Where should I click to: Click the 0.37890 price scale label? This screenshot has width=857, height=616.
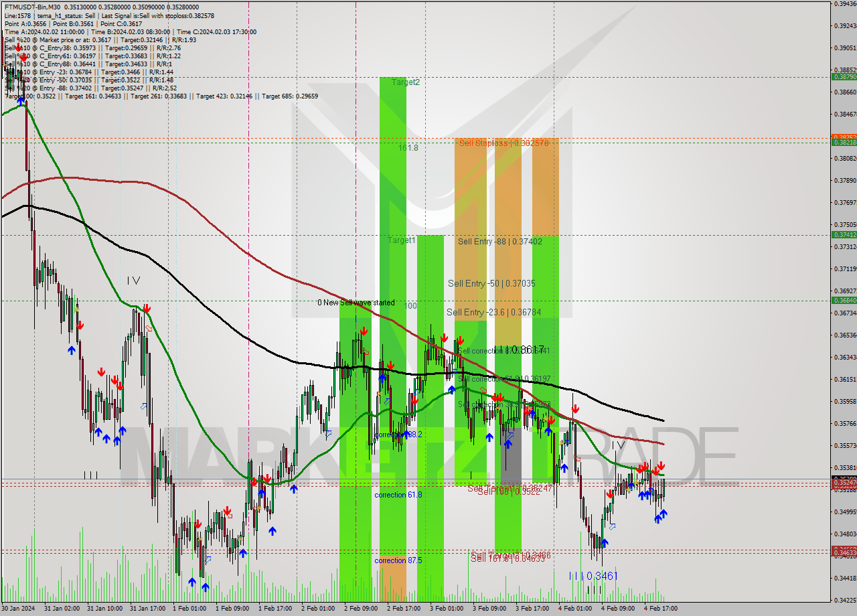tap(845, 181)
